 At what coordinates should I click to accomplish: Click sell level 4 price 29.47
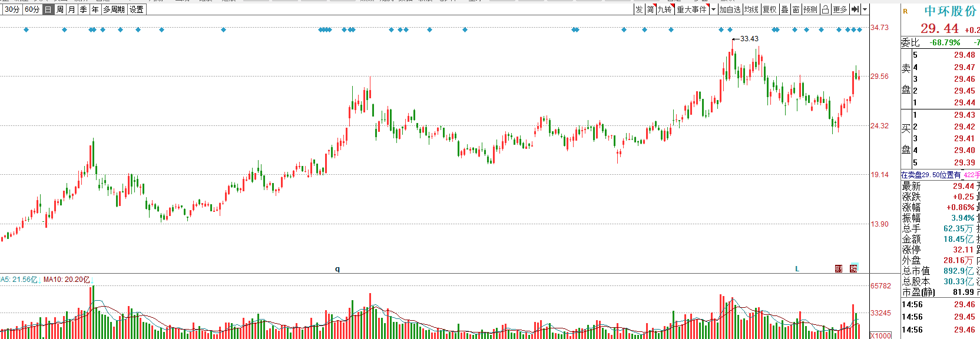tap(965, 67)
